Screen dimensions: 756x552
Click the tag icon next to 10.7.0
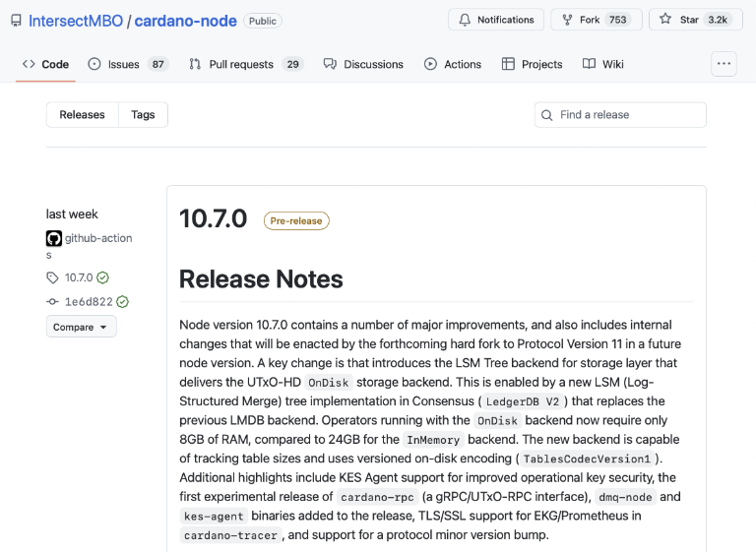52,277
